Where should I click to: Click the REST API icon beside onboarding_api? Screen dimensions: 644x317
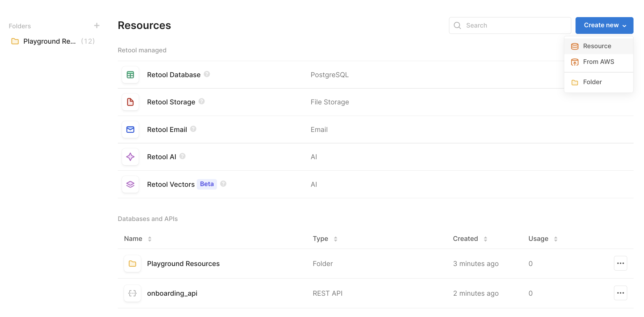coord(132,293)
